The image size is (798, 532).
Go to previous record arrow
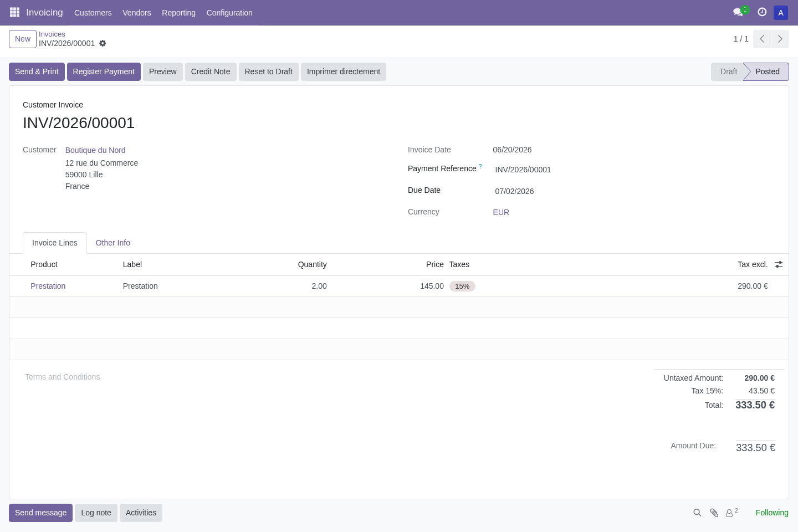point(762,39)
